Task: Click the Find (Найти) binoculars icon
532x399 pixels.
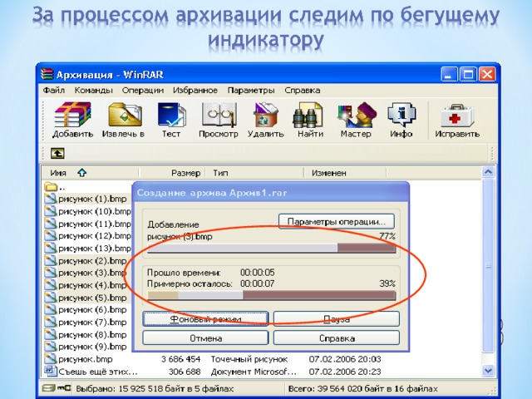Action: [310, 116]
